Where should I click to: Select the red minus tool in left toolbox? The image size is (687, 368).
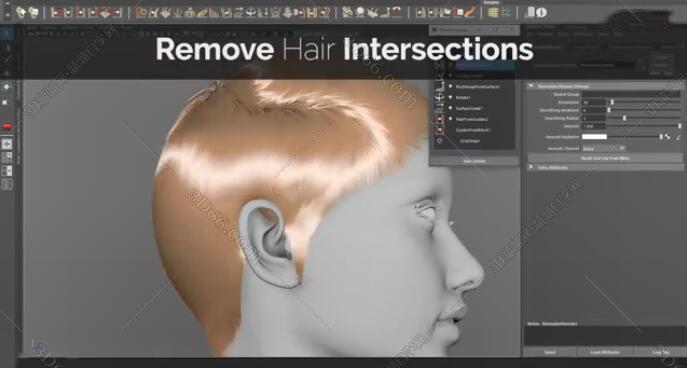tap(7, 127)
